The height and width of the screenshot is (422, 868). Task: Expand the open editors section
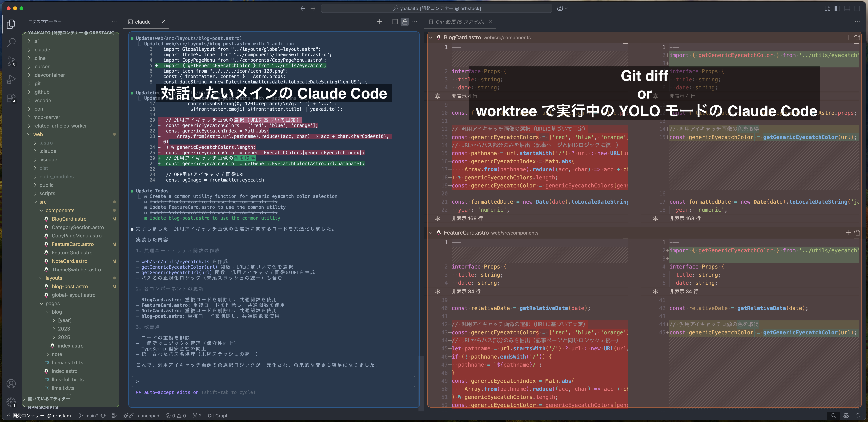tap(49, 398)
